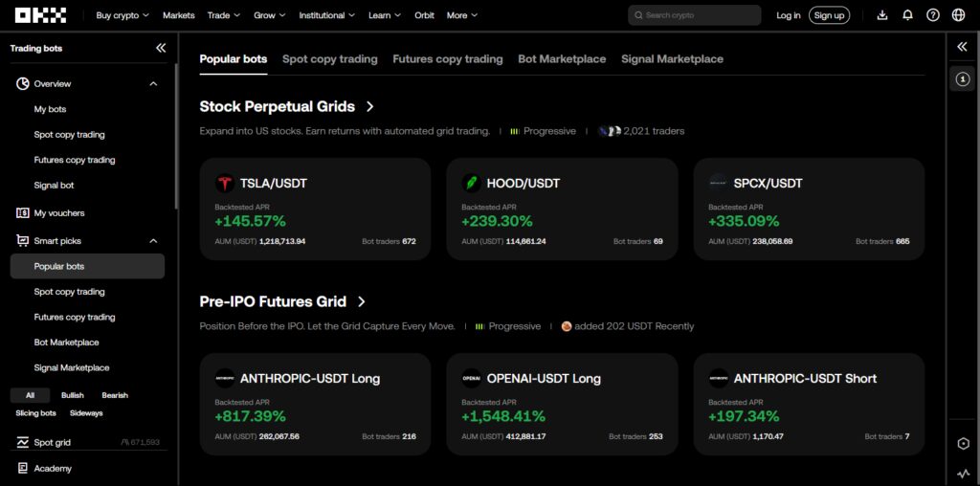The width and height of the screenshot is (980, 486).
Task: Click avatar beside added 202 USDT Recently
Action: [567, 326]
